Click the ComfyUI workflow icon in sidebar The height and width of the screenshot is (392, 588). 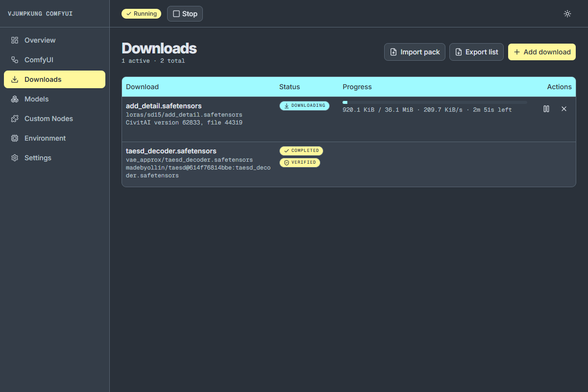click(x=15, y=60)
